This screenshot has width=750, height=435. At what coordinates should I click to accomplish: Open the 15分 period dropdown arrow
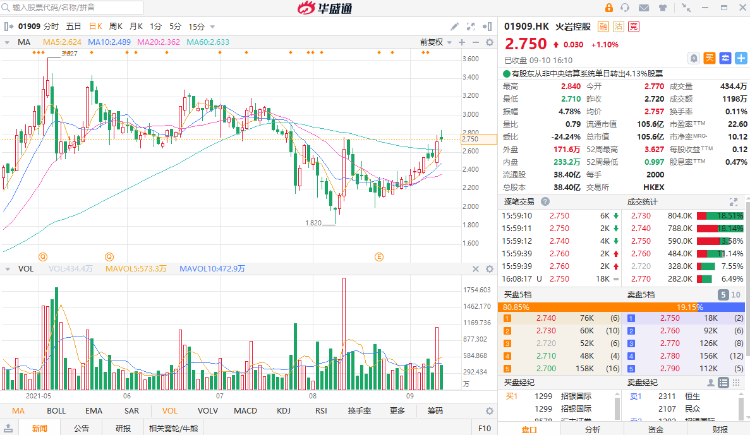coord(213,27)
